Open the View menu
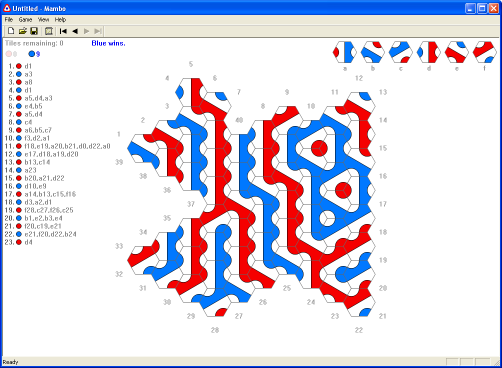This screenshot has width=502, height=368. (43, 20)
